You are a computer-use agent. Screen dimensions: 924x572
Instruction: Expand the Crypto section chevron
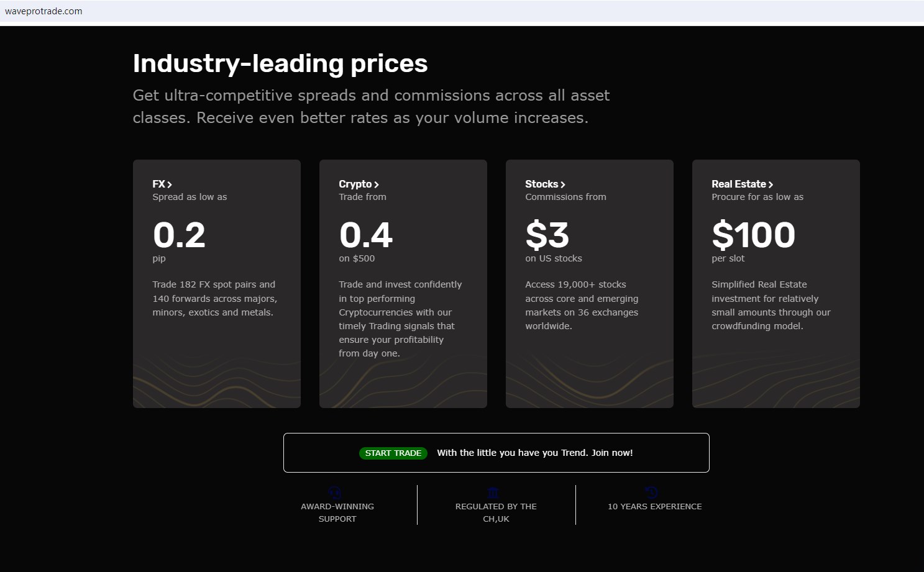377,184
